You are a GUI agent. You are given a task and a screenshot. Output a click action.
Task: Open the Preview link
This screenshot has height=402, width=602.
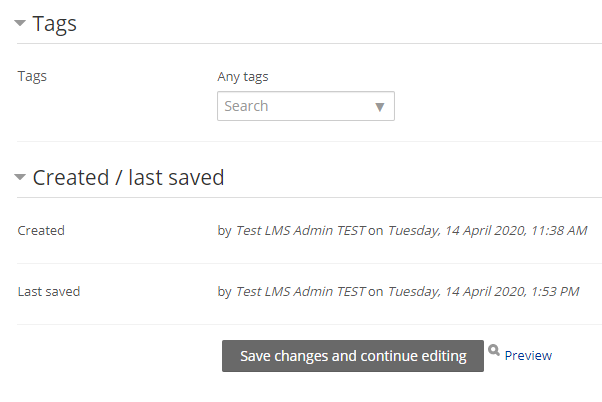pyautogui.click(x=528, y=356)
